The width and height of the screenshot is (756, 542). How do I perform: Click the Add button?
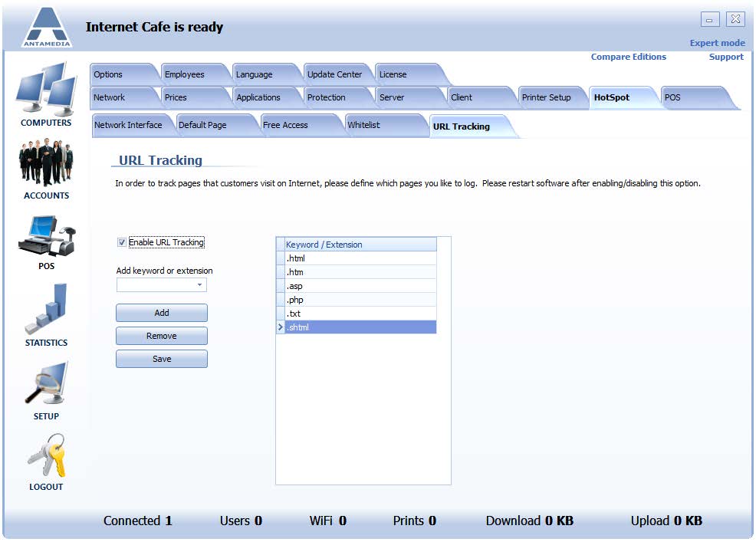tap(162, 313)
